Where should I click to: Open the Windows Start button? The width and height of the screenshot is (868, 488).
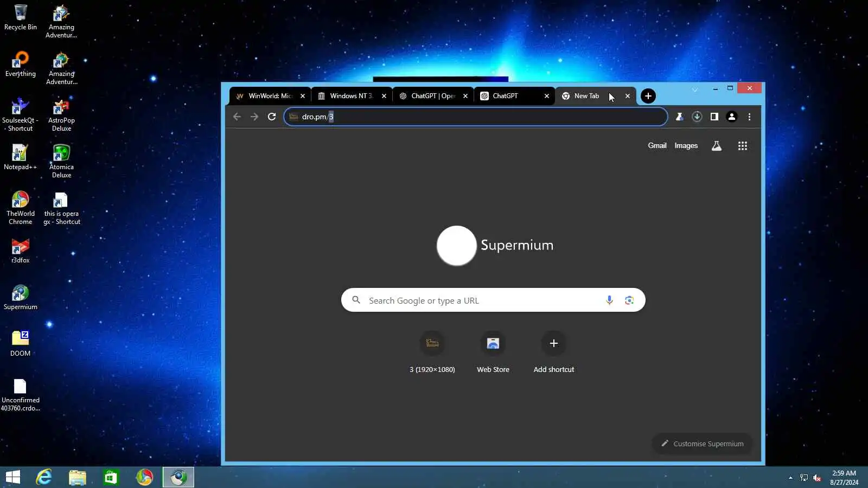click(13, 477)
